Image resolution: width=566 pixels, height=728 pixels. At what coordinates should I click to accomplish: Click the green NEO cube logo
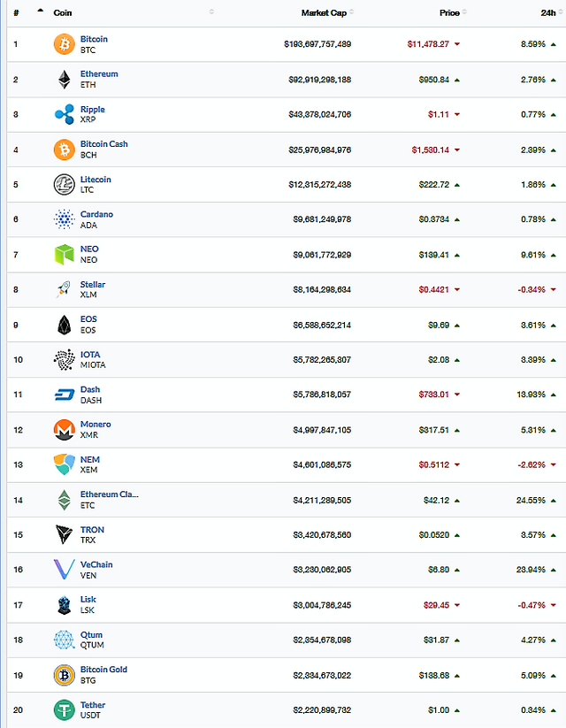[64, 255]
